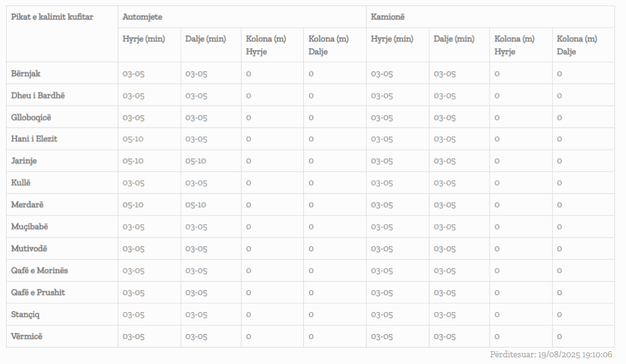
Task: Click the Qafë e Morinës row label
Action: pyautogui.click(x=40, y=271)
